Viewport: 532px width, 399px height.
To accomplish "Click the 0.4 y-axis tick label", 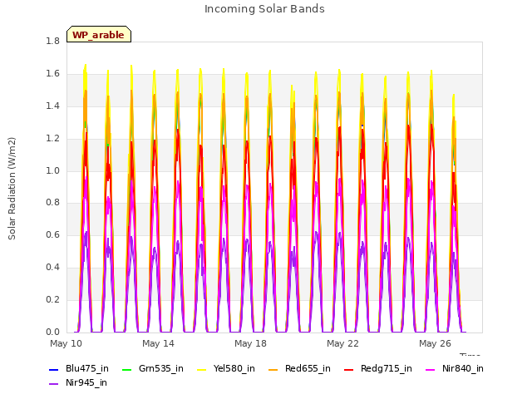I will click(x=53, y=268).
